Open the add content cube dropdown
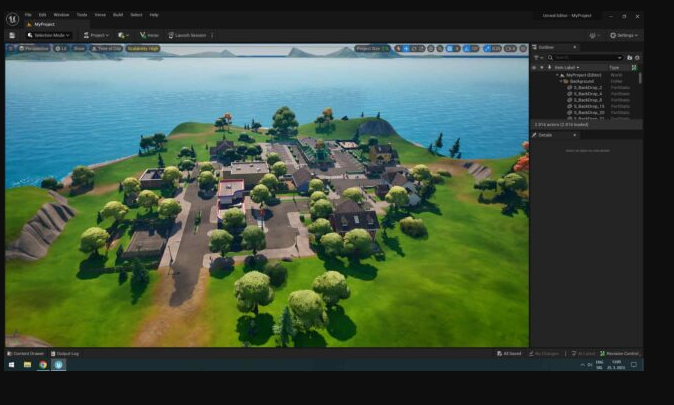The width and height of the screenshot is (674, 405). click(123, 35)
